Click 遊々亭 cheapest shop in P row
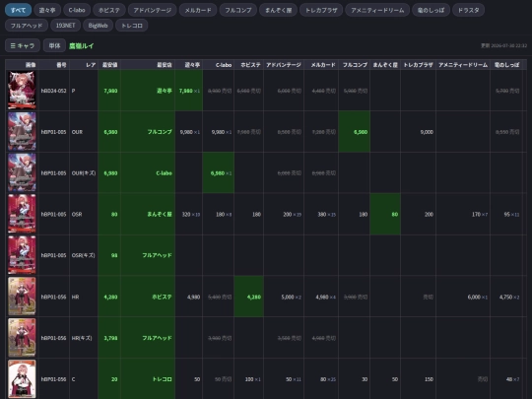This screenshot has height=399, width=532. [x=165, y=91]
